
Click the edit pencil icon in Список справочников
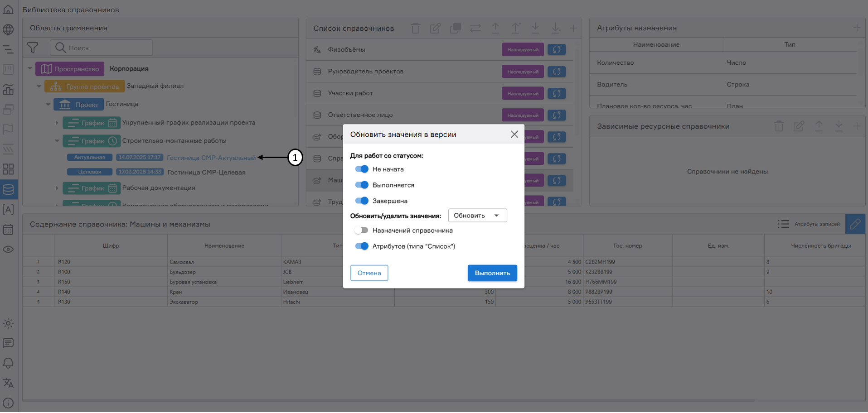tap(435, 29)
